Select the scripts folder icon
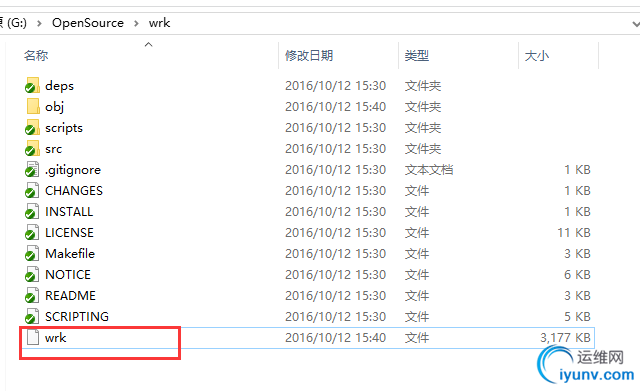Viewport: 640px width, 391px height. tap(32, 128)
